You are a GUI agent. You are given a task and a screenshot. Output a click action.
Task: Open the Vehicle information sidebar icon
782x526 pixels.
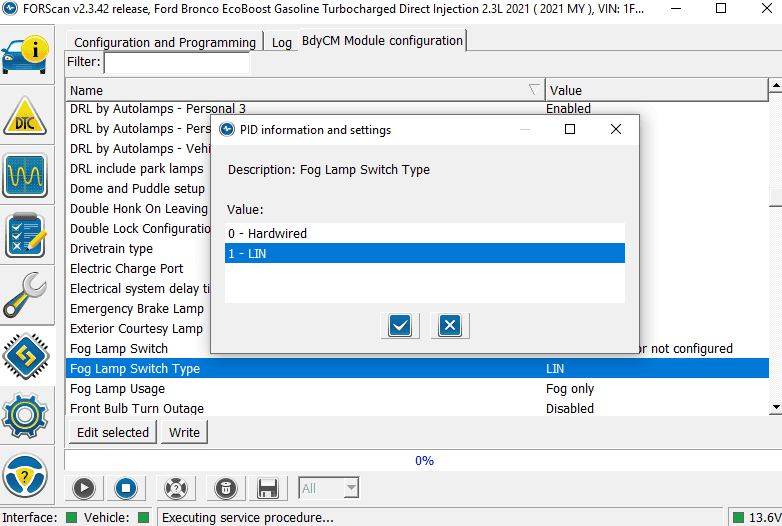[25, 55]
